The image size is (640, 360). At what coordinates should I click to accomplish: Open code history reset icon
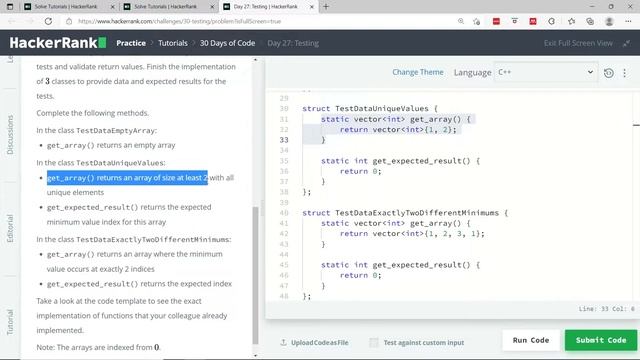click(x=609, y=73)
